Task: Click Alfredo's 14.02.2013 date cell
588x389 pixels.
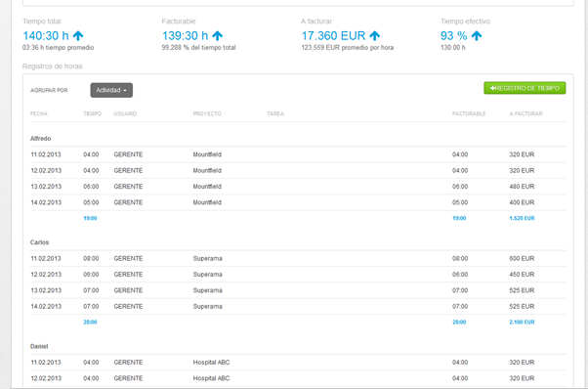Action: [x=46, y=202]
